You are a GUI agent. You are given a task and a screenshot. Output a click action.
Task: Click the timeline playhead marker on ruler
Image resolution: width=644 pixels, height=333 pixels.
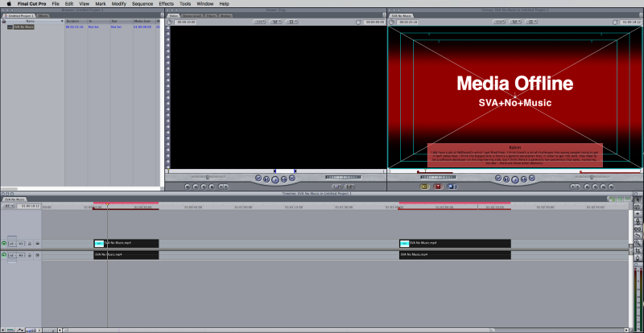coord(108,204)
